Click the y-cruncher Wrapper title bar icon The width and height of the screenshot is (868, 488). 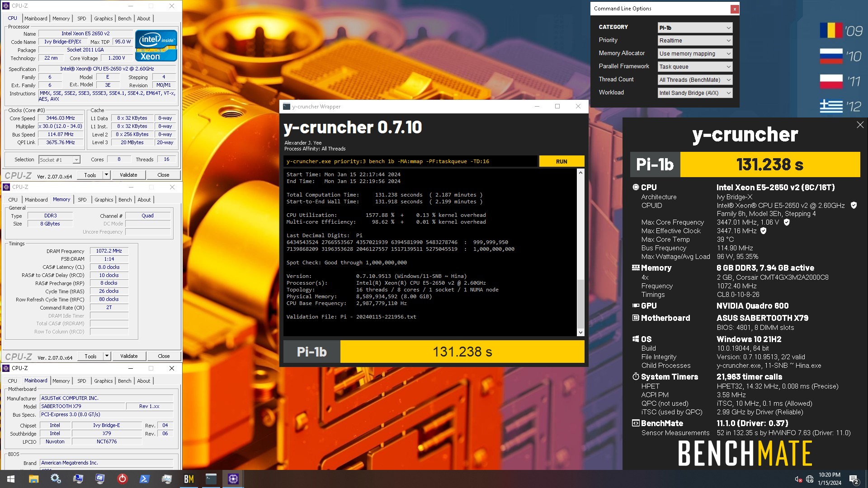[x=287, y=107]
